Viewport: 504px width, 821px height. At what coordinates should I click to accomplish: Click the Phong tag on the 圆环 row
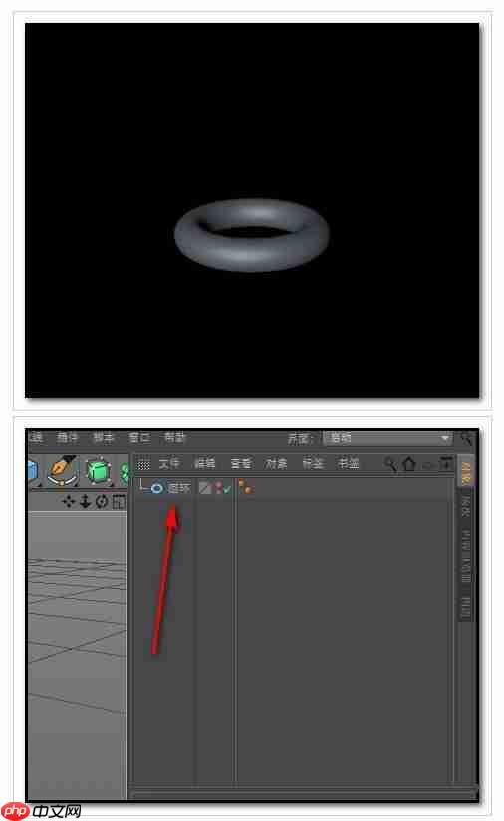[245, 487]
